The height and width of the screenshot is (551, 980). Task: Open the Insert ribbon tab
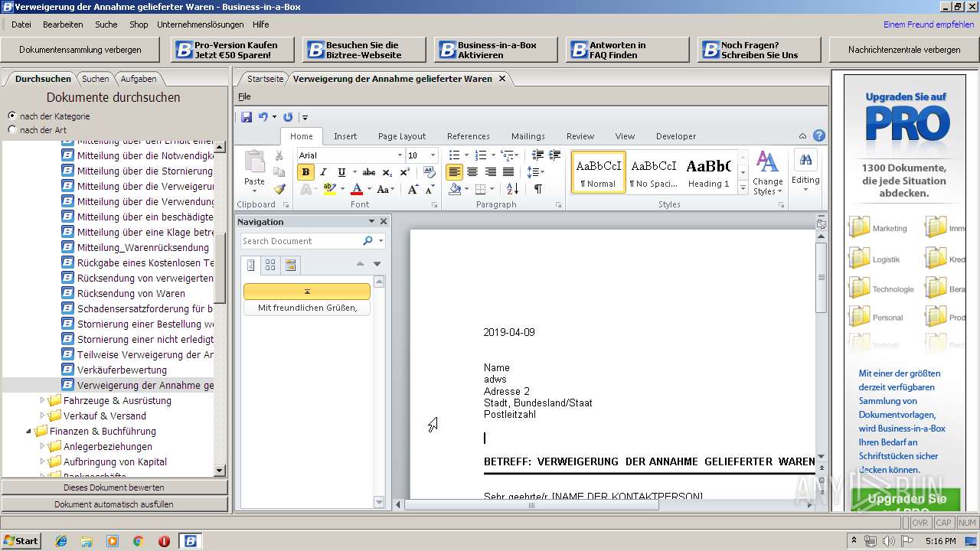[345, 136]
